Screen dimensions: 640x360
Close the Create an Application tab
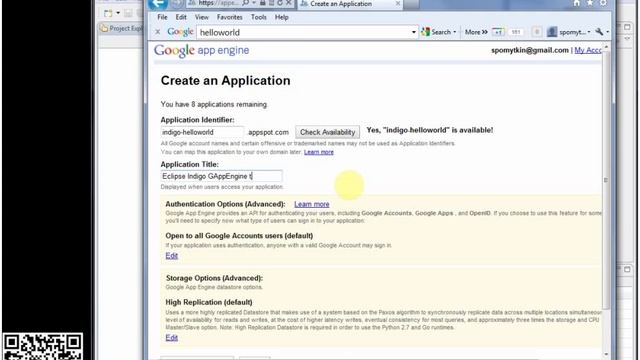398,4
